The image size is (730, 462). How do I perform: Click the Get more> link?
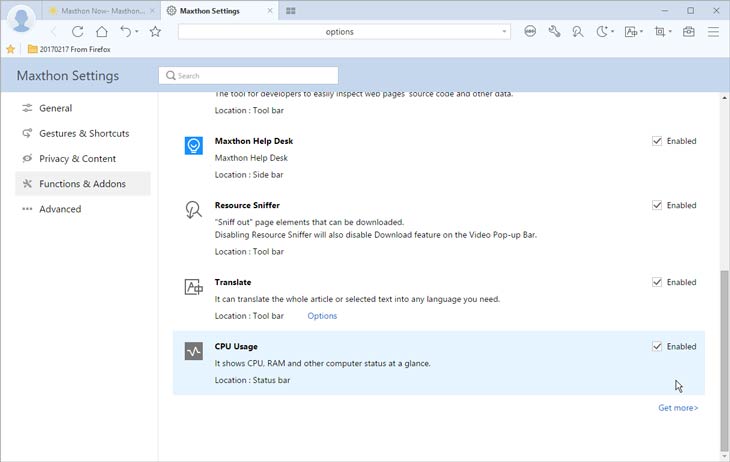click(678, 408)
